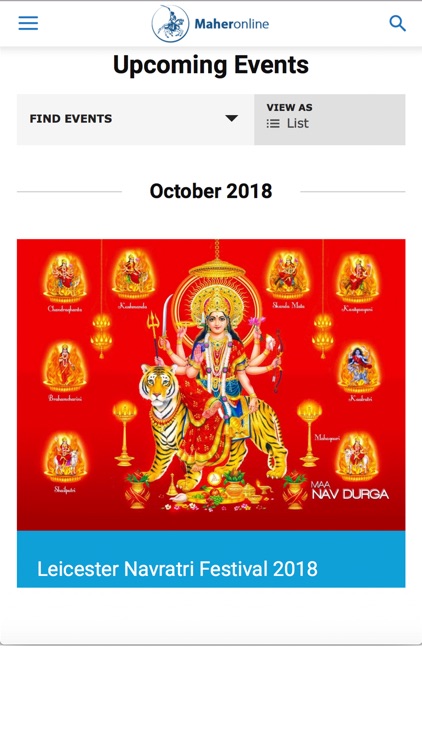Open the hamburger navigation menu
Screen dimensions: 422x750
tap(28, 23)
